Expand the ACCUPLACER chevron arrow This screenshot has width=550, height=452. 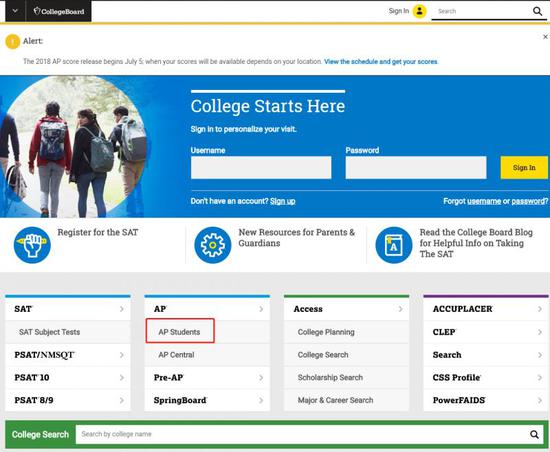tap(540, 309)
